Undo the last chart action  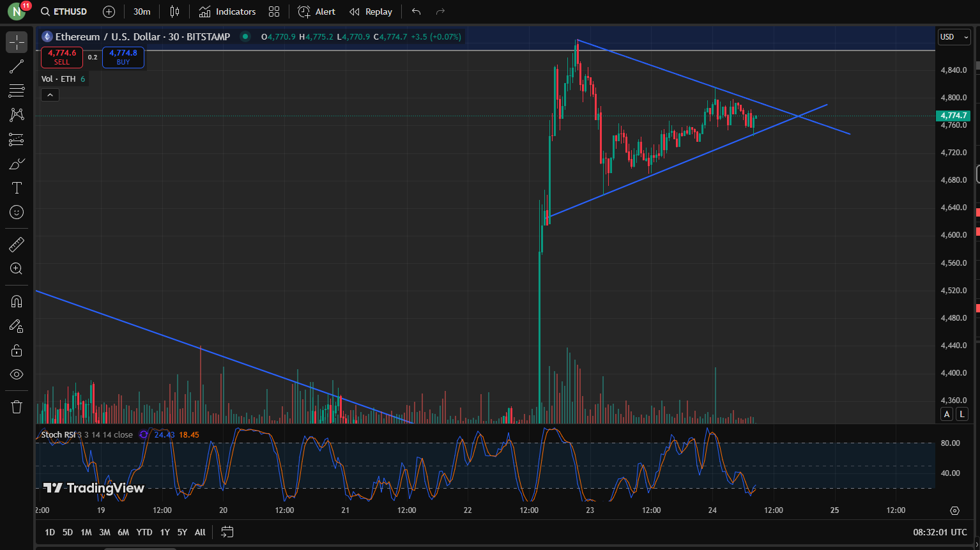click(x=417, y=11)
